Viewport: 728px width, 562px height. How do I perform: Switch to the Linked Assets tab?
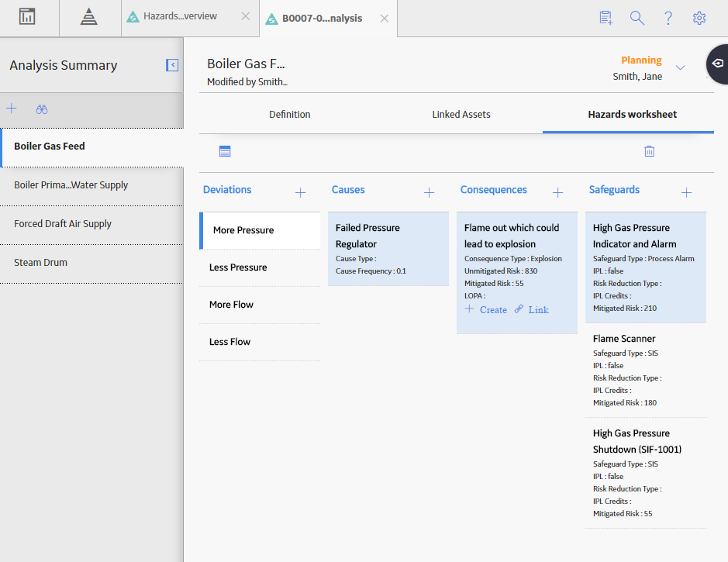[461, 115]
